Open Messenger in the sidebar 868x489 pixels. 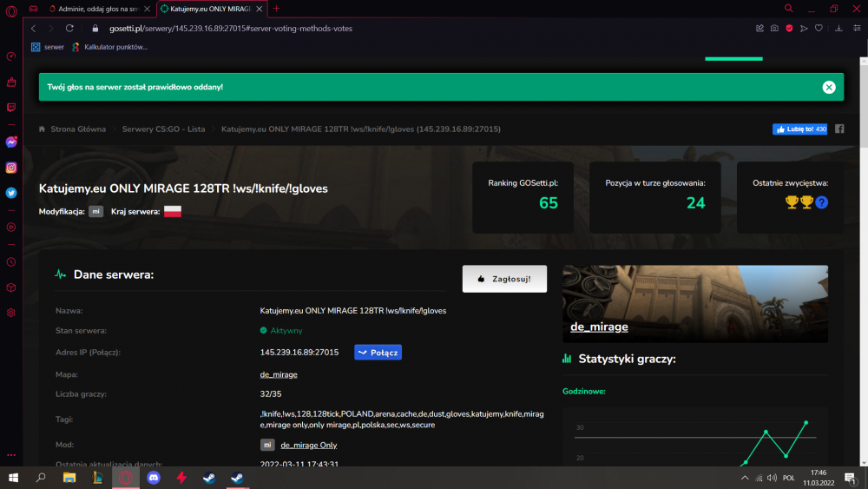click(x=11, y=142)
